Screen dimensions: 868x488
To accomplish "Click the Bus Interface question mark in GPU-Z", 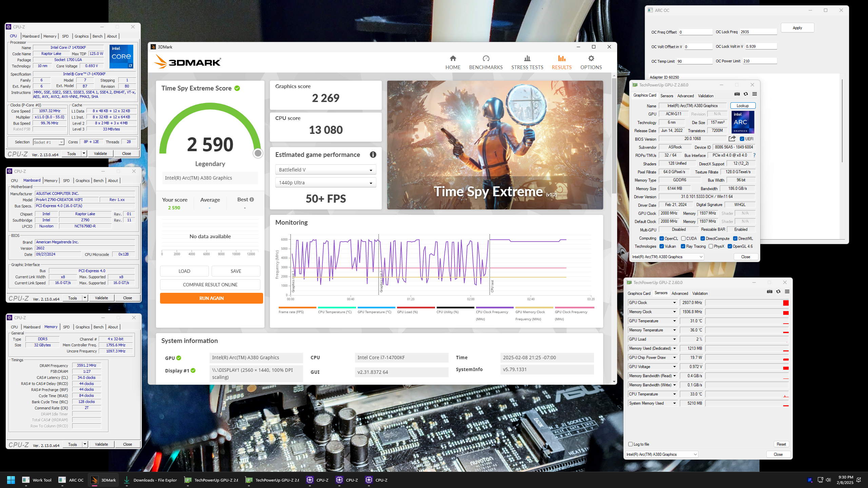I will coord(754,155).
